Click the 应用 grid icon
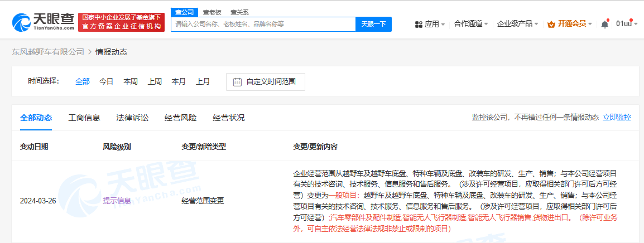Image resolution: width=644 pixels, height=243 pixels. 419,25
